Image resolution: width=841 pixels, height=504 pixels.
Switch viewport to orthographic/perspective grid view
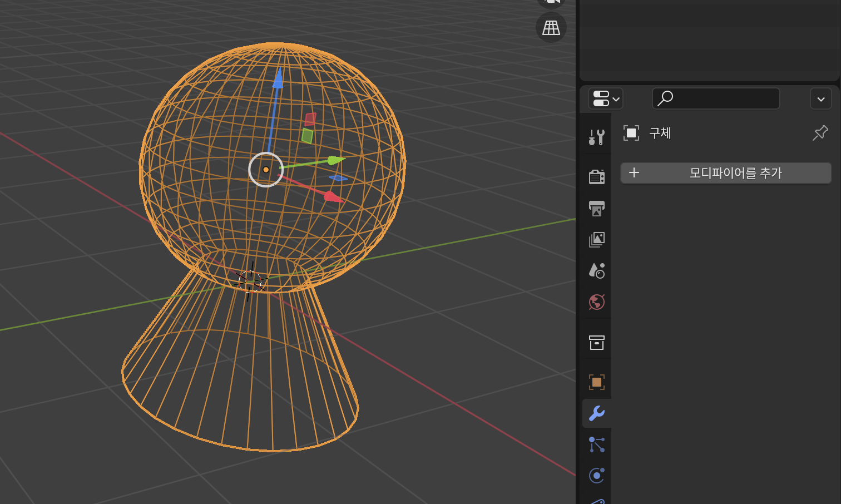(551, 27)
